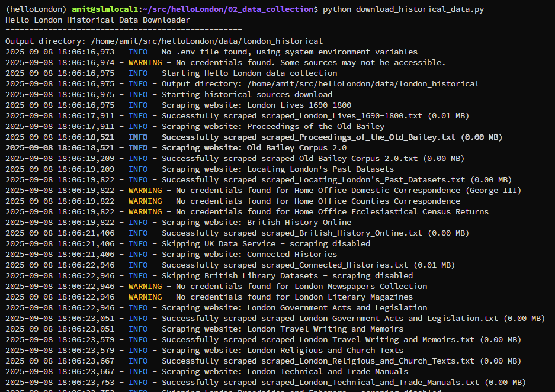Click the Hello London Historical Data Downloader title
555x392 pixels.
pos(98,20)
